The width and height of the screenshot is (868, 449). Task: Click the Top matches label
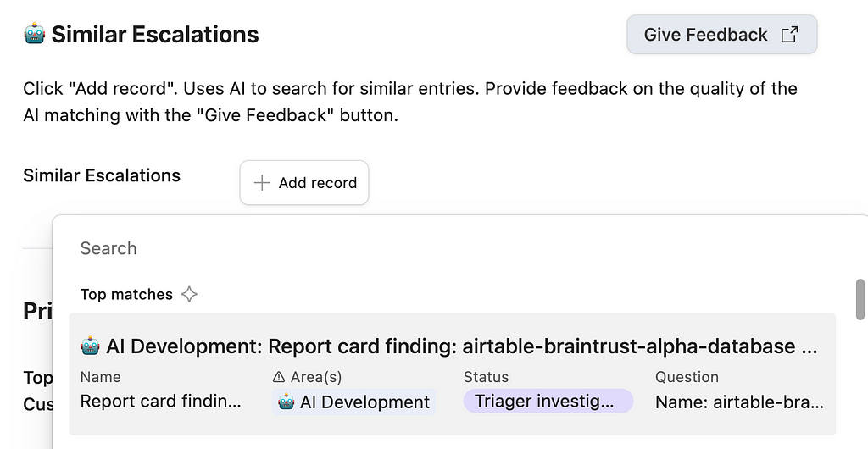coord(126,294)
